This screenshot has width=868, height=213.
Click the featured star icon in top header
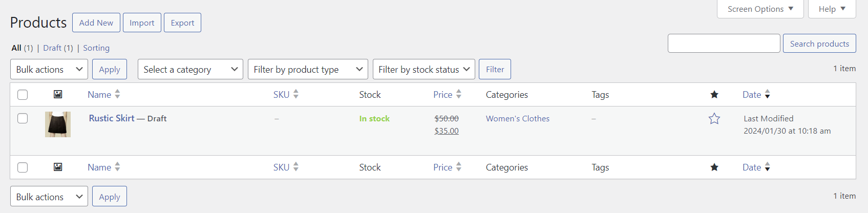tap(714, 94)
